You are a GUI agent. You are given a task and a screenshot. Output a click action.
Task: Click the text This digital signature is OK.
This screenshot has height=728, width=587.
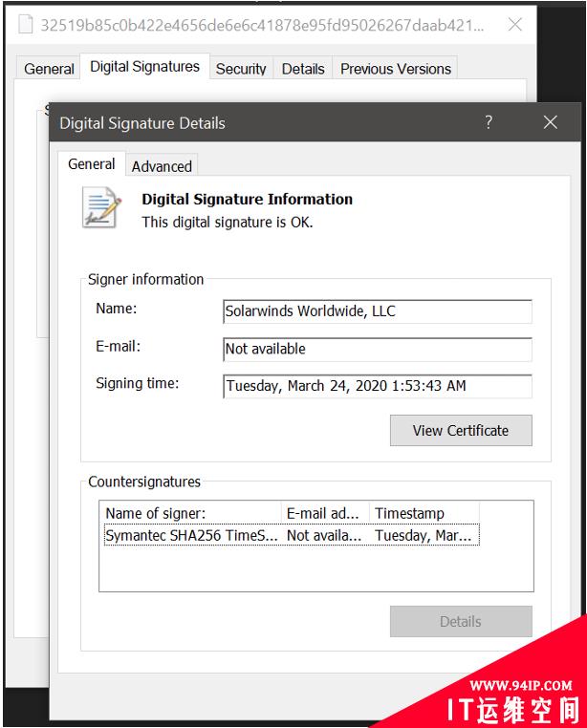click(x=228, y=222)
